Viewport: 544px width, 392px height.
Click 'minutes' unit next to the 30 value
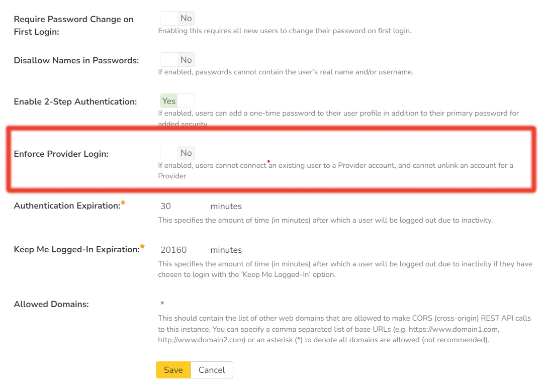(226, 207)
